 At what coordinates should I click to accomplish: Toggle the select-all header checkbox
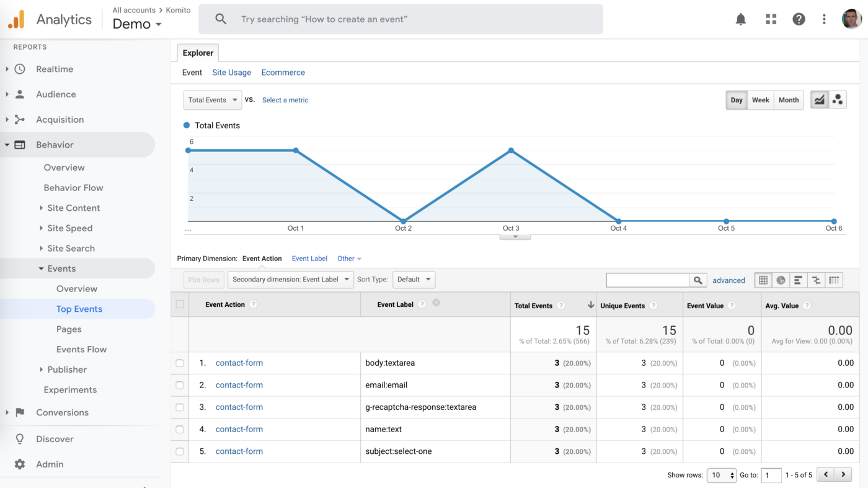(x=180, y=304)
